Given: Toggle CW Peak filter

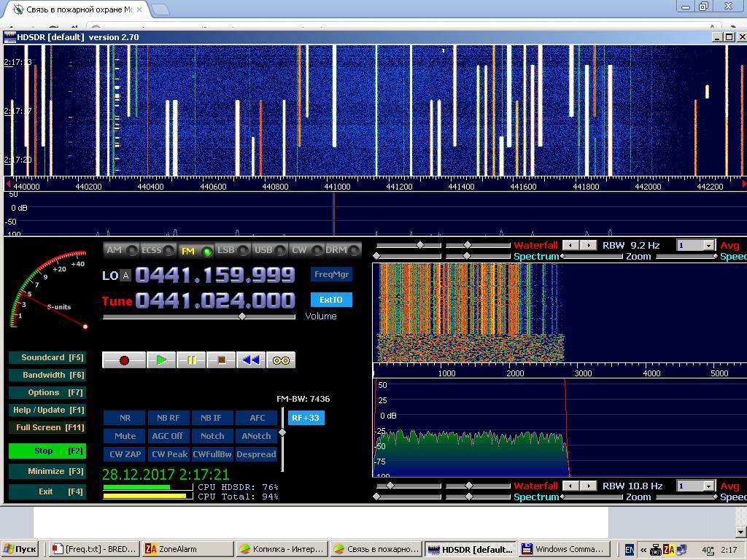Looking at the screenshot, I should click(x=169, y=454).
